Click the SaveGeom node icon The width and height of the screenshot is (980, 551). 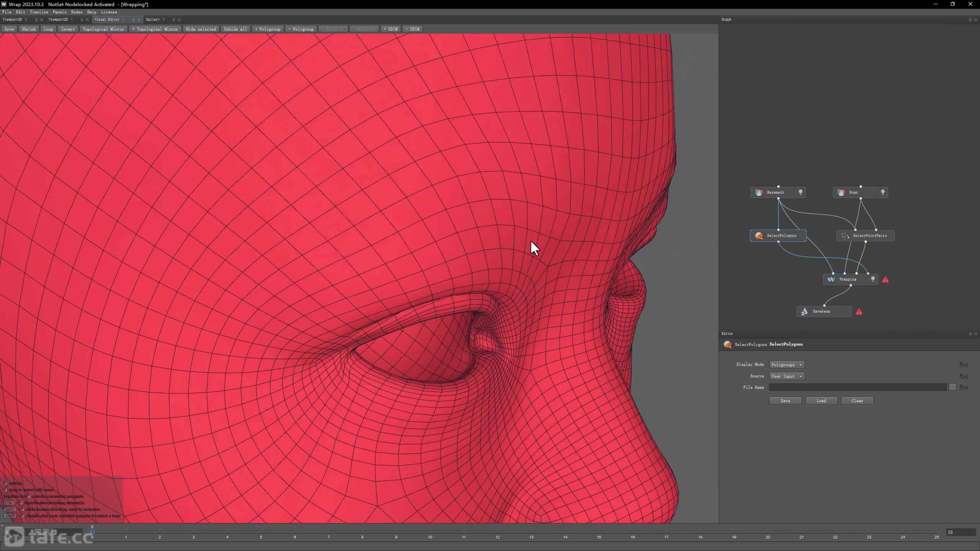coord(804,311)
